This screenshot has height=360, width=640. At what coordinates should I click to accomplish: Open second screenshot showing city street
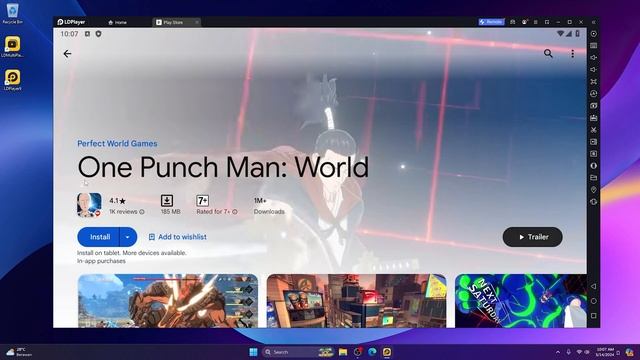[x=356, y=301]
